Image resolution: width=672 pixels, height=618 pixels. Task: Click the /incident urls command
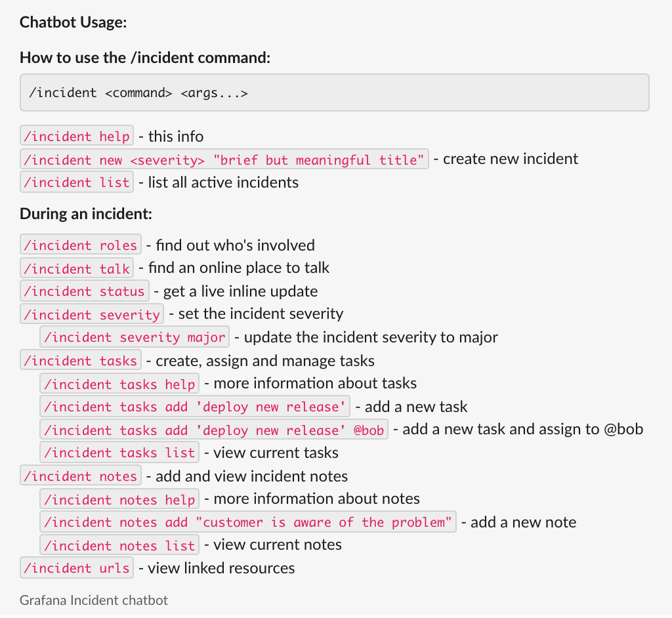[77, 568]
